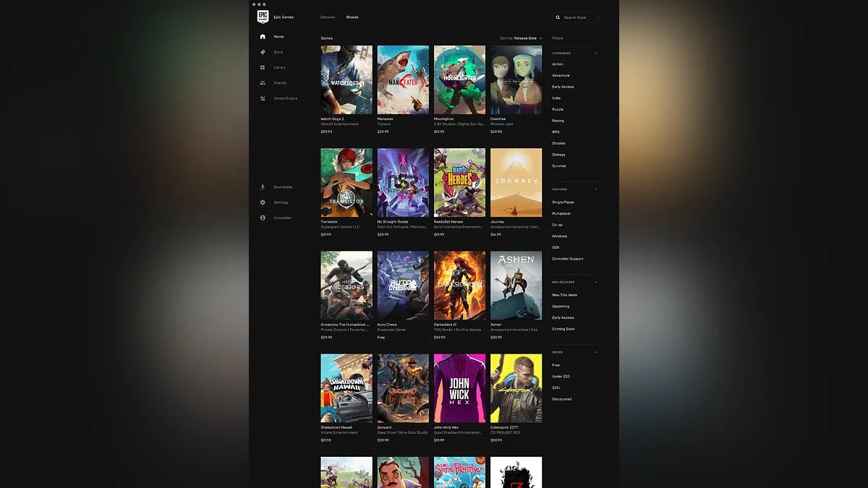Click the Epic Games logo
The height and width of the screenshot is (488, 868).
(x=263, y=17)
